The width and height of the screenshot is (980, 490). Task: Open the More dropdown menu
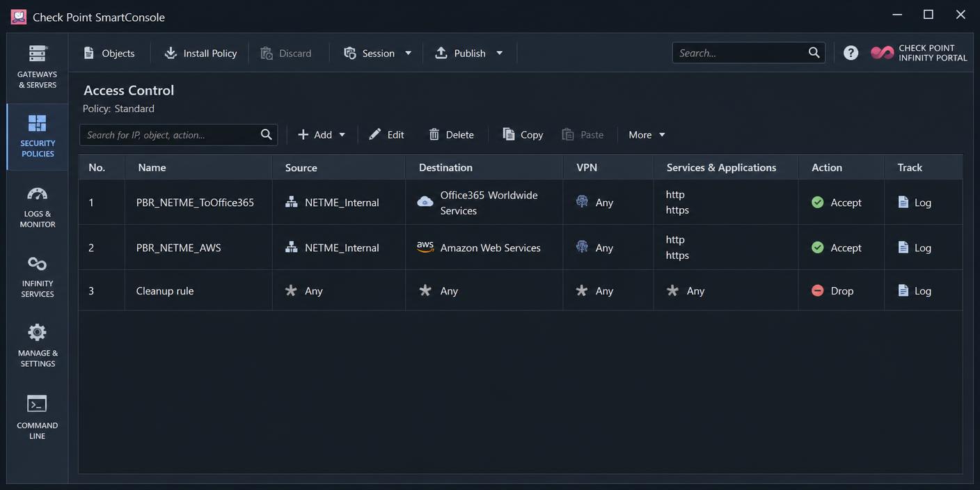[647, 134]
